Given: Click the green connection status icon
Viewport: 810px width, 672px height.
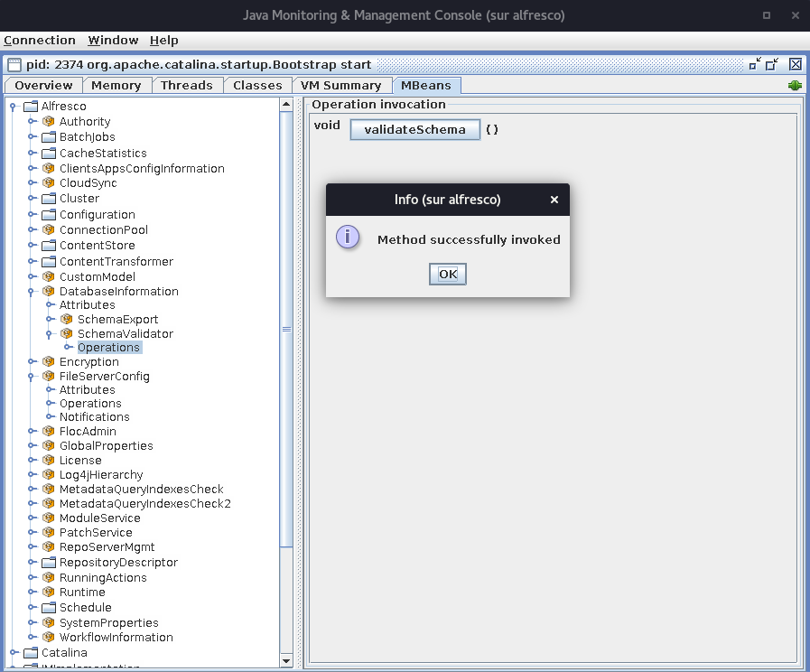Looking at the screenshot, I should 795,85.
